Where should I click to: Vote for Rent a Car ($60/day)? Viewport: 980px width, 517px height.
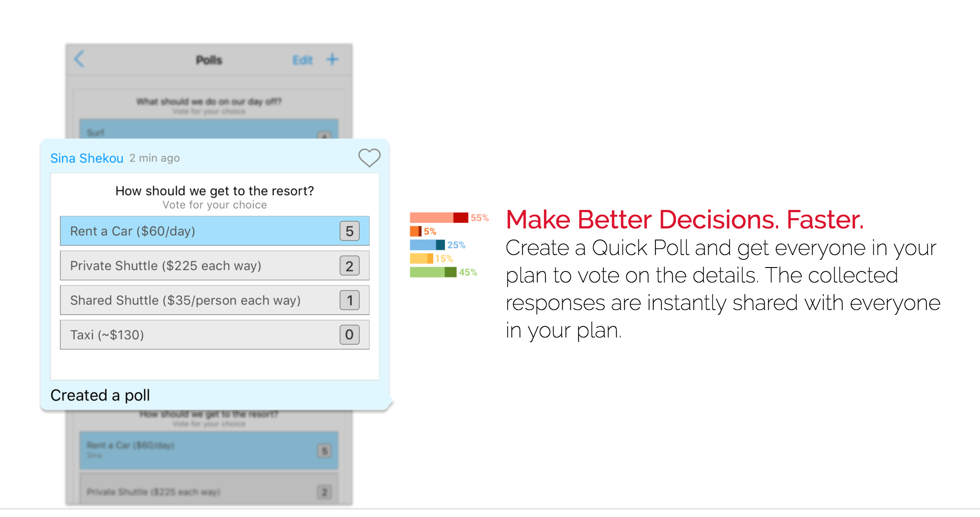(x=215, y=231)
